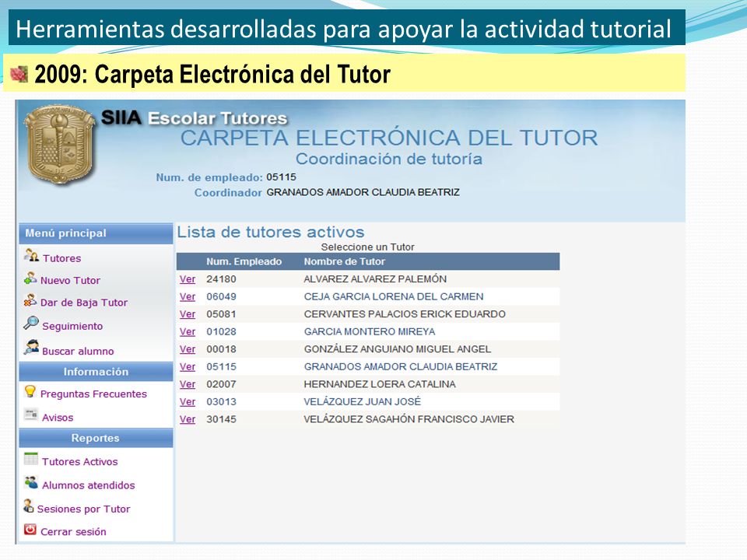The width and height of the screenshot is (747, 560).
Task: Click employee number 03013
Action: click(221, 402)
